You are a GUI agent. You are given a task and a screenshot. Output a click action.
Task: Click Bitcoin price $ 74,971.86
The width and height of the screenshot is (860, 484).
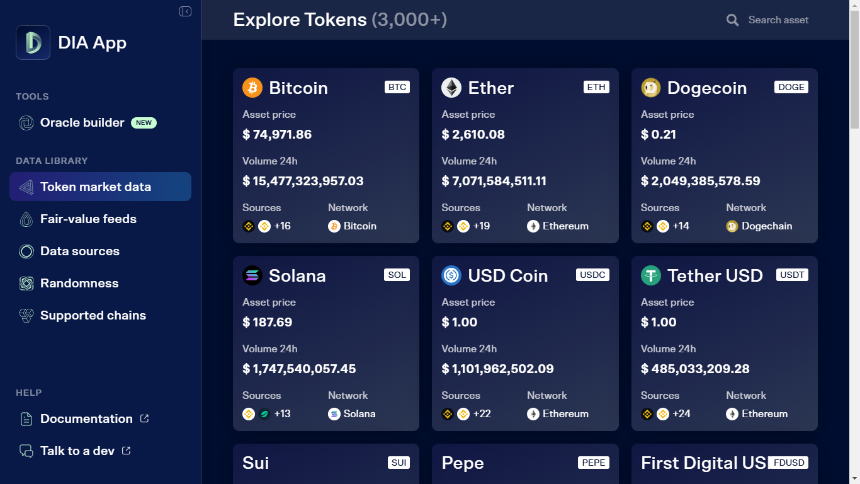click(x=277, y=134)
